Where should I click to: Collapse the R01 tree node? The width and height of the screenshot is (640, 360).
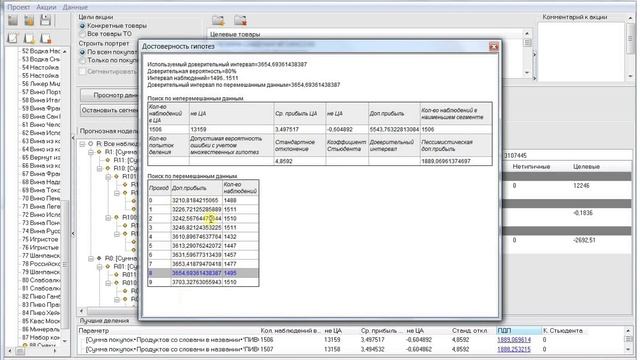pyautogui.click(x=99, y=267)
